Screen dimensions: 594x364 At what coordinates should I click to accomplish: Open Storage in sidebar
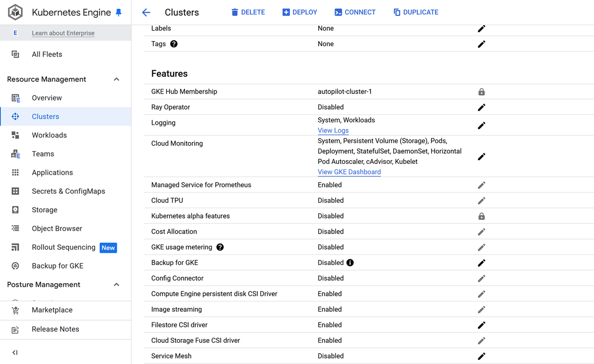click(x=66, y=210)
